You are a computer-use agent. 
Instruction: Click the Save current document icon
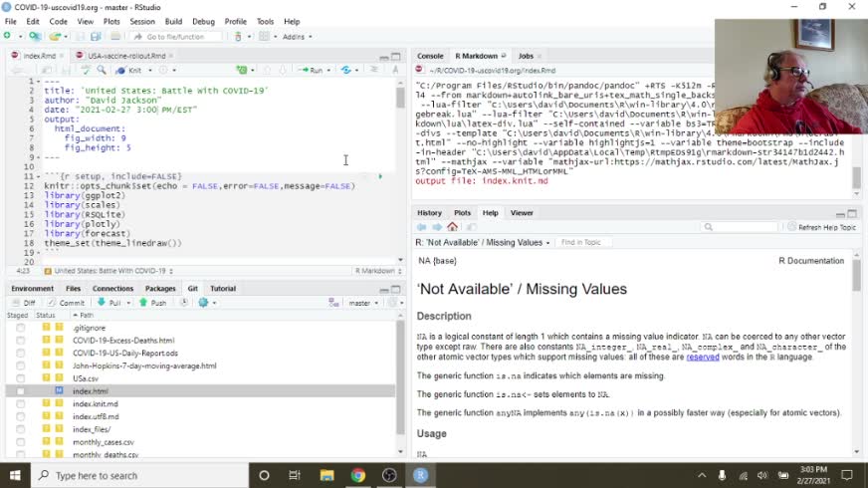[x=81, y=37]
